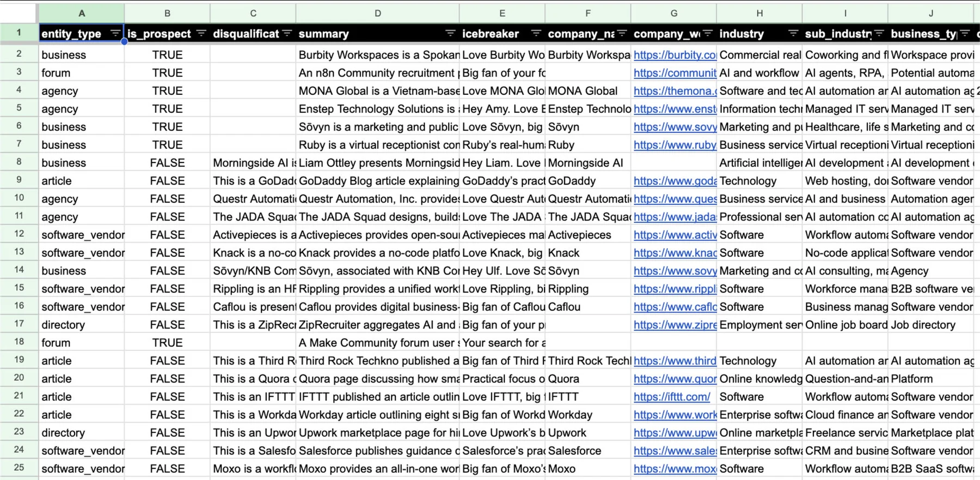Screen dimensions: 980x480
Task: Open the n8n community link in row 3
Action: click(x=675, y=72)
